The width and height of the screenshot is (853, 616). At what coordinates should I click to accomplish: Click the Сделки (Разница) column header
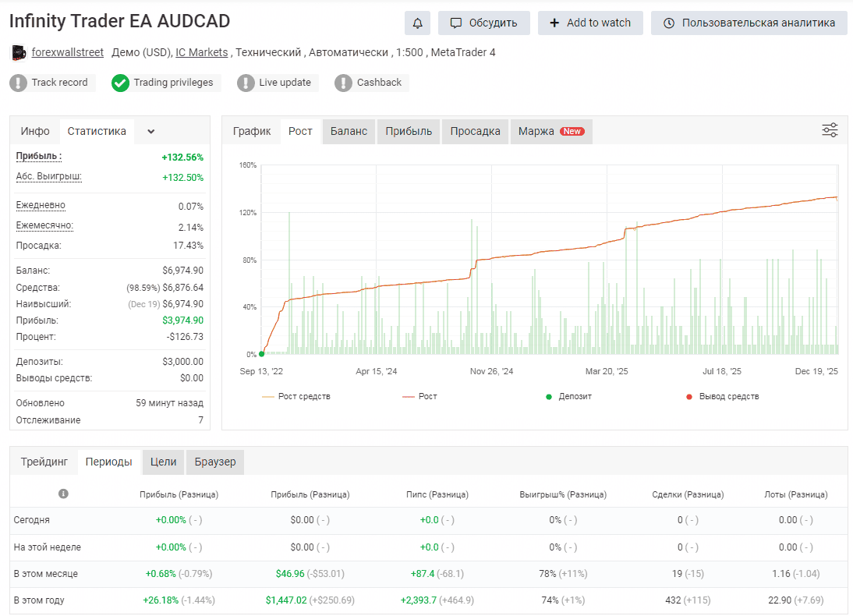coord(688,494)
